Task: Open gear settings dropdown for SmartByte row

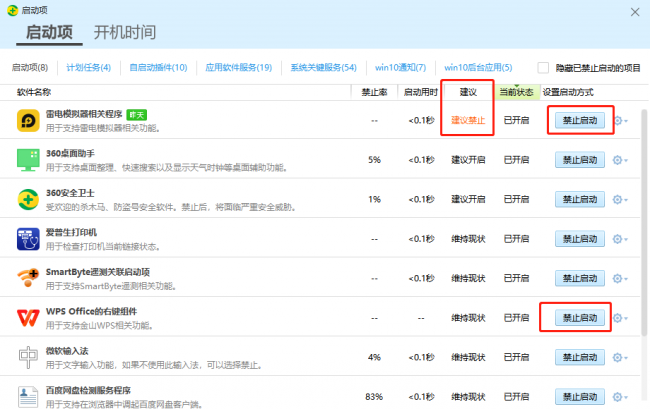Action: 621,278
